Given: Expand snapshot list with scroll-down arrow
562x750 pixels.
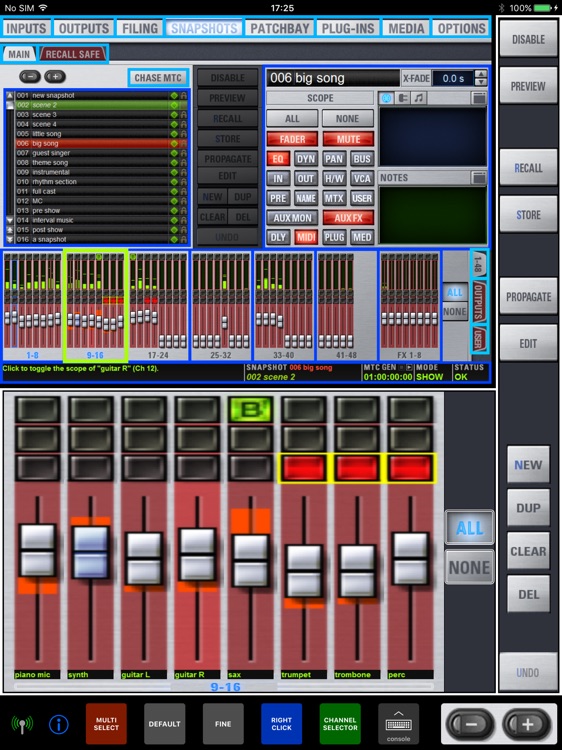Looking at the screenshot, I should pos(10,220).
